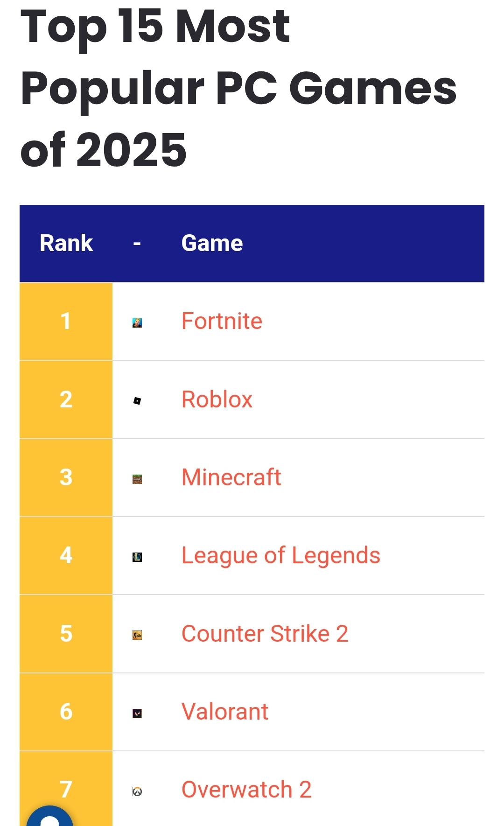
Task: Open the Fortnite link
Action: pos(222,321)
